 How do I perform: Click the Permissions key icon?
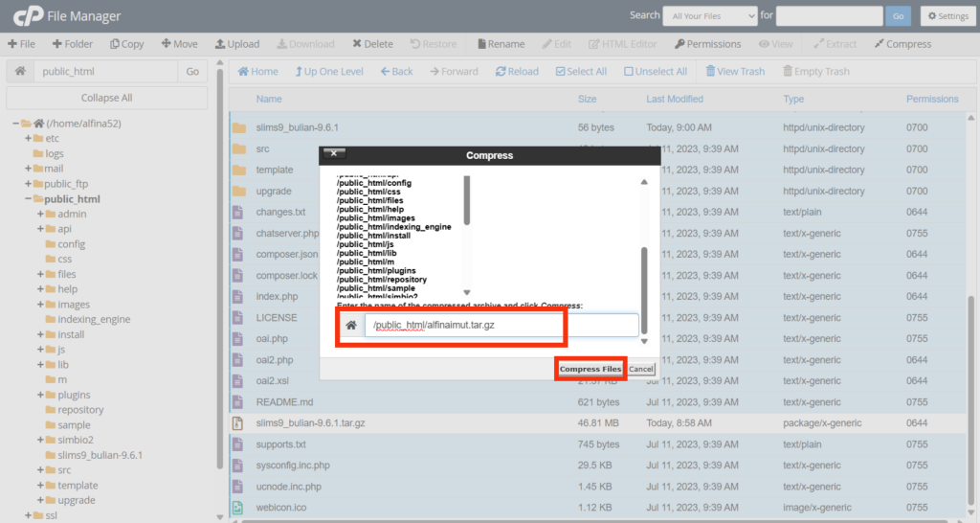click(679, 44)
